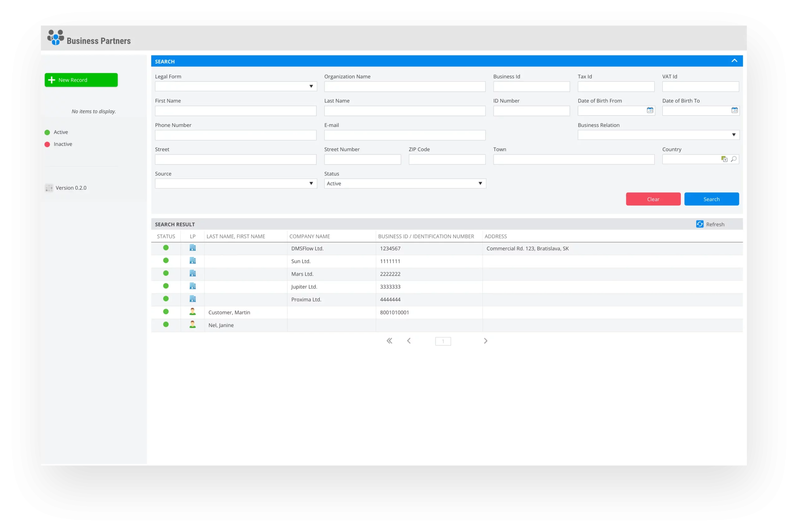Image resolution: width=798 pixels, height=532 pixels.
Task: Click the status dot for Proxima Ltd.
Action: [166, 299]
